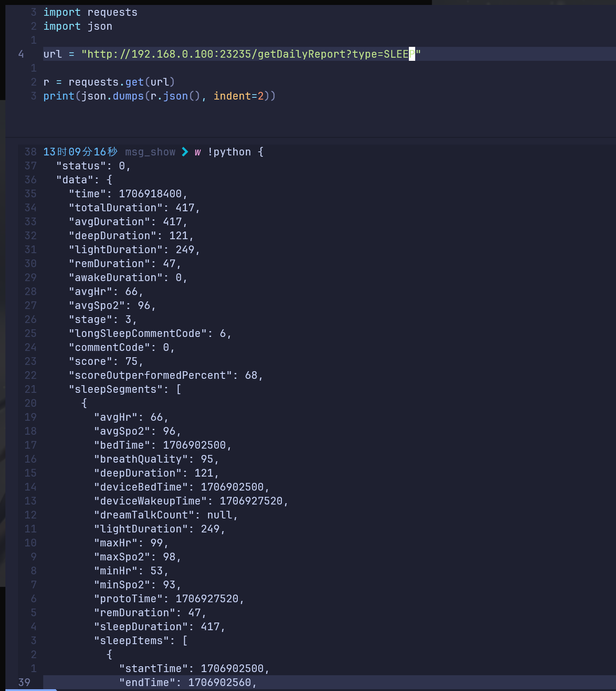The image size is (616, 691).
Task: Click the italic pink w in prompt
Action: 197,152
